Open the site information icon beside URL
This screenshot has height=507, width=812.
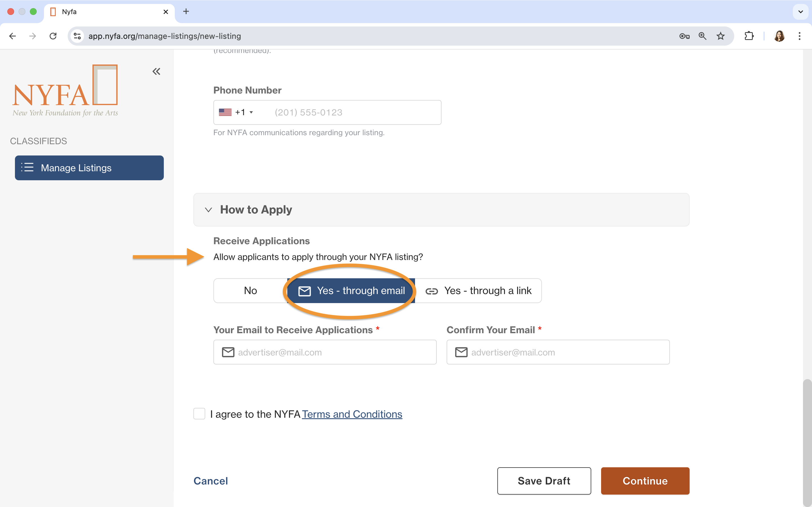pyautogui.click(x=77, y=36)
